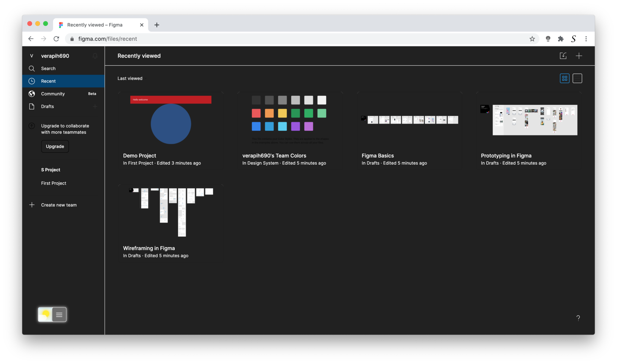This screenshot has height=364, width=617.
Task: Select the Recent clock icon
Action: pyautogui.click(x=32, y=81)
